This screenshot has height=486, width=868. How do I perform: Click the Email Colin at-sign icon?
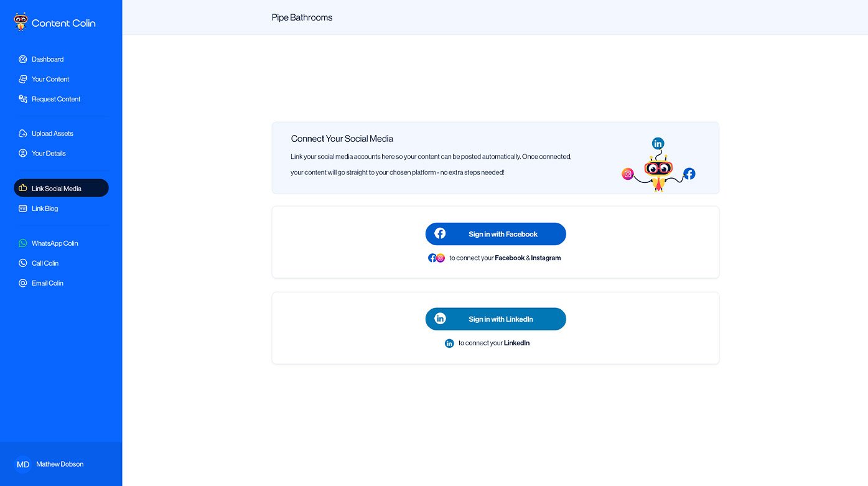point(23,283)
